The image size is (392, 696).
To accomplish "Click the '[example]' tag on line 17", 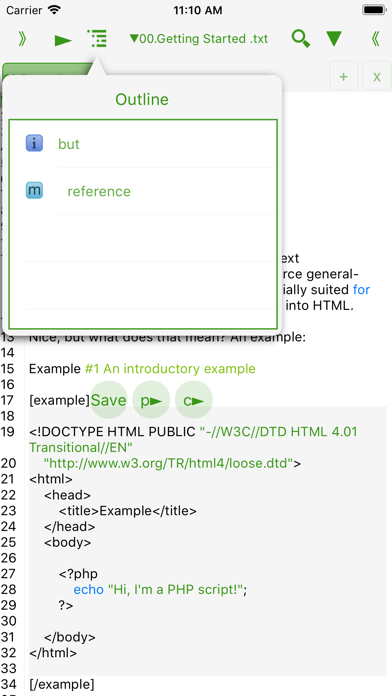I will 59,400.
